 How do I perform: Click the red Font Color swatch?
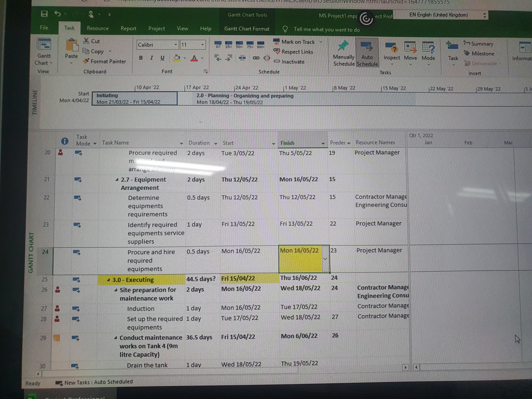pyautogui.click(x=194, y=58)
